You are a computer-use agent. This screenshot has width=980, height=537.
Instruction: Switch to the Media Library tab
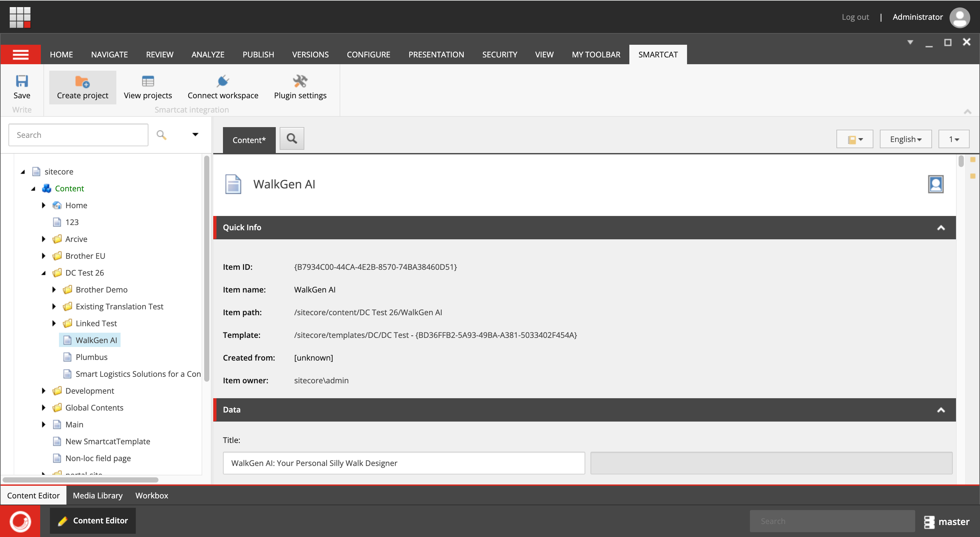click(98, 495)
